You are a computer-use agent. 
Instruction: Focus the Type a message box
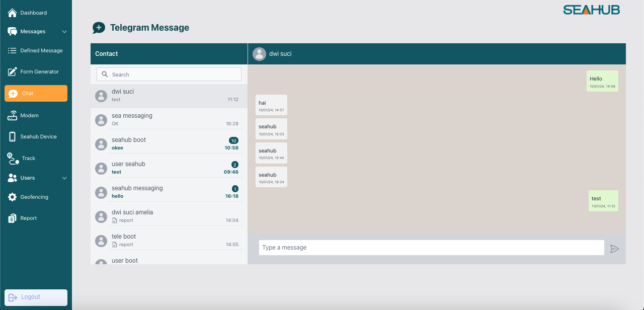point(431,248)
